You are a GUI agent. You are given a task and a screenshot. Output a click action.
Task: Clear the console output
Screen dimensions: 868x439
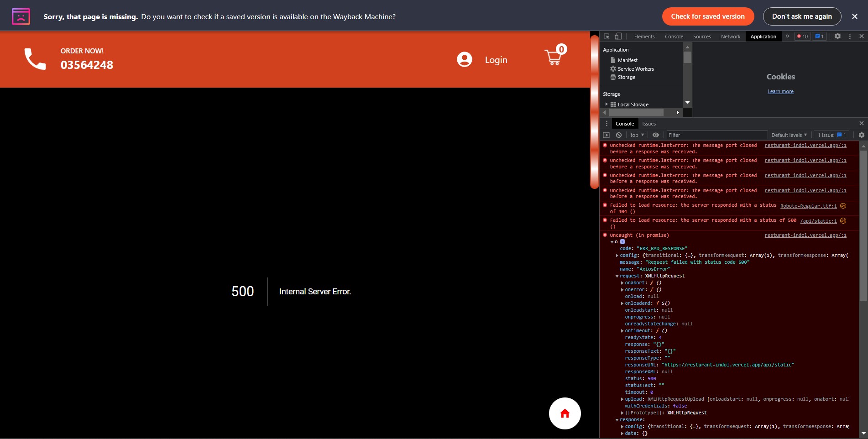[619, 135]
